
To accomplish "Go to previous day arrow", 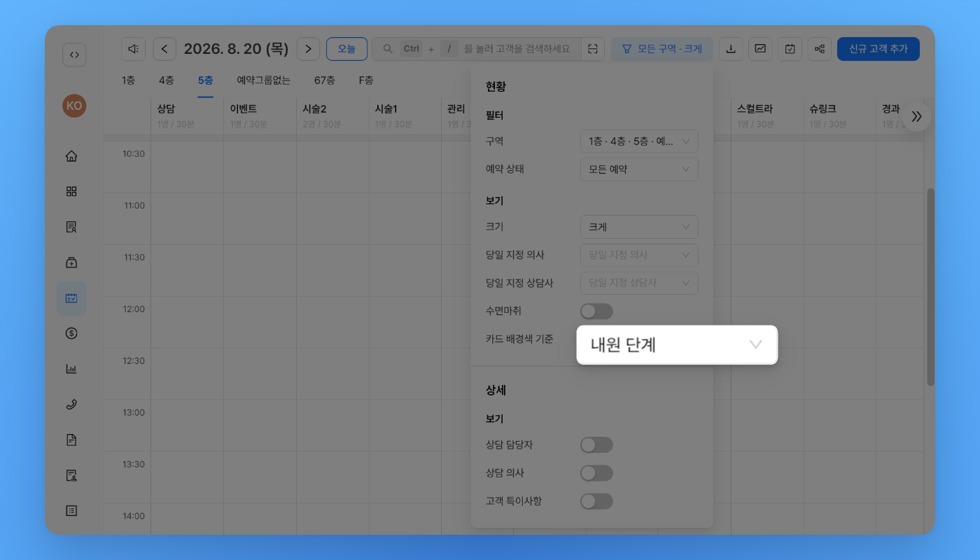I will point(164,49).
